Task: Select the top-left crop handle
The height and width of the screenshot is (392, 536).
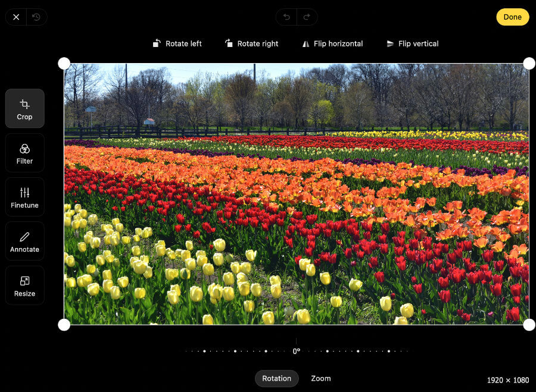Action: pyautogui.click(x=64, y=62)
